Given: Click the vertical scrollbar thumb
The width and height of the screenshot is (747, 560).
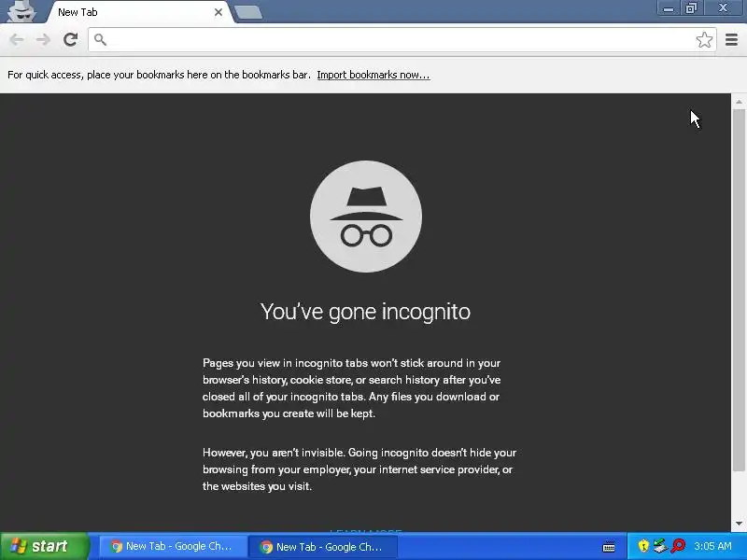Looking at the screenshot, I should click(x=739, y=289).
